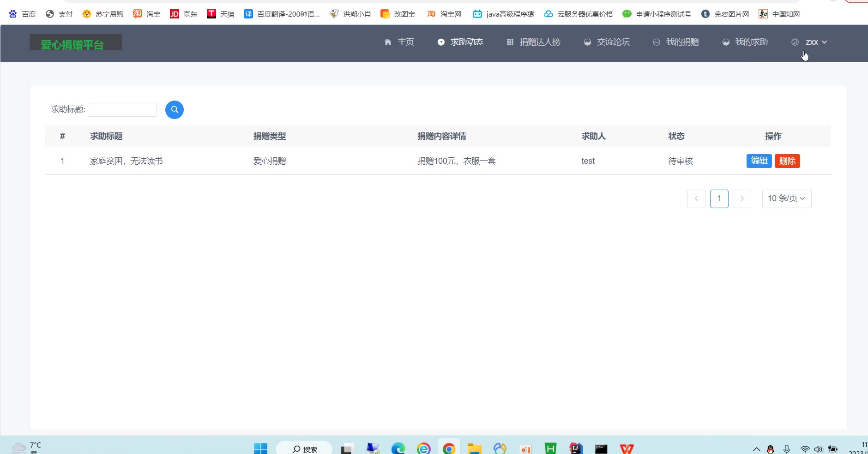Screen dimensions: 868x454
Task: Open File Explorer from the taskbar
Action: pyautogui.click(x=474, y=448)
